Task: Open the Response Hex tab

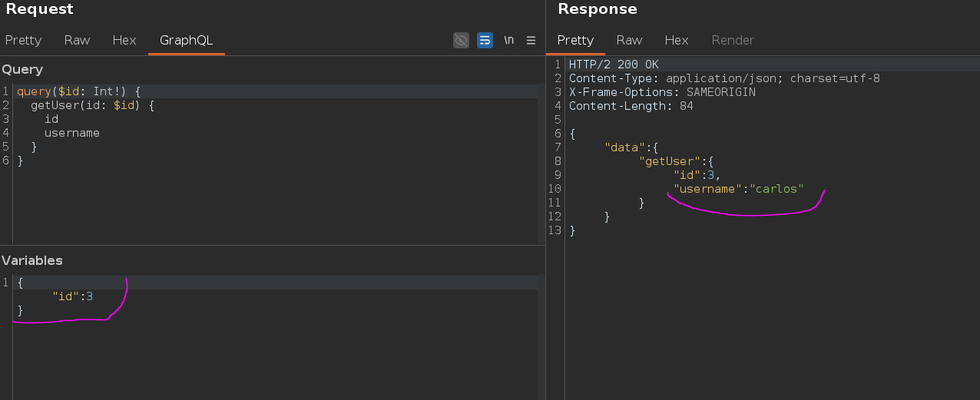Action: (677, 40)
